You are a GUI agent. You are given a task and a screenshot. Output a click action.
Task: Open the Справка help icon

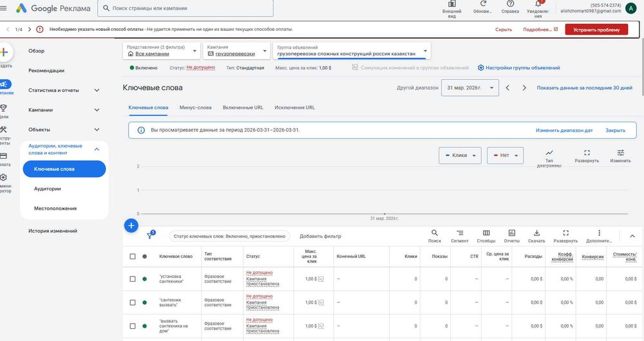510,3
